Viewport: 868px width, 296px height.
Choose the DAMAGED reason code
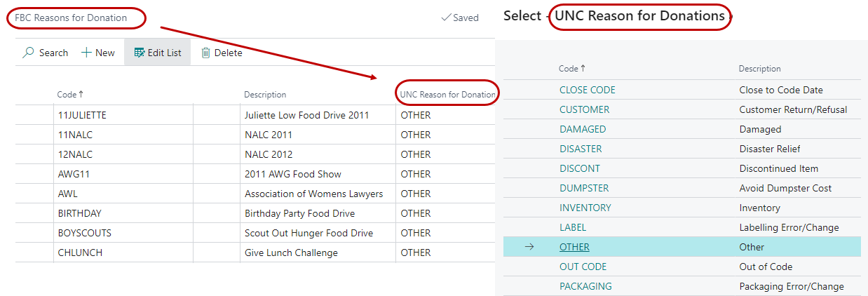[582, 129]
